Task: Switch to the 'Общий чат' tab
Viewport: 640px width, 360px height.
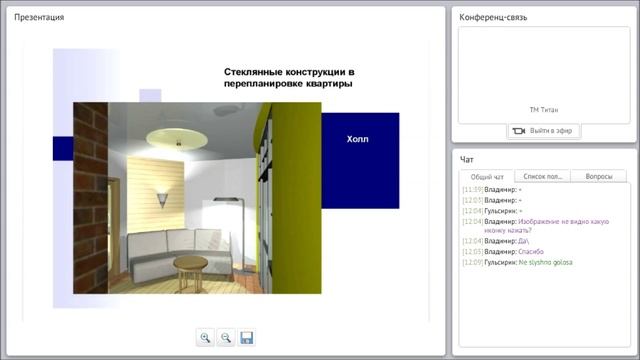Action: [487, 177]
